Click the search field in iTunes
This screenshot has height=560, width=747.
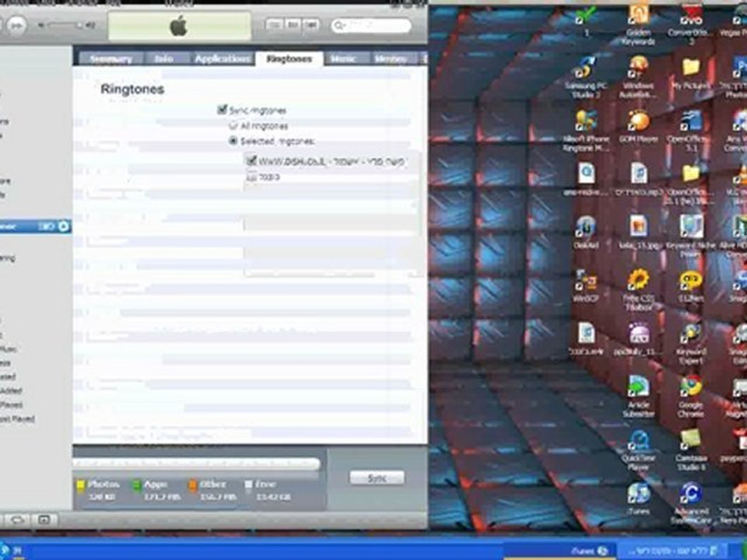tap(372, 25)
